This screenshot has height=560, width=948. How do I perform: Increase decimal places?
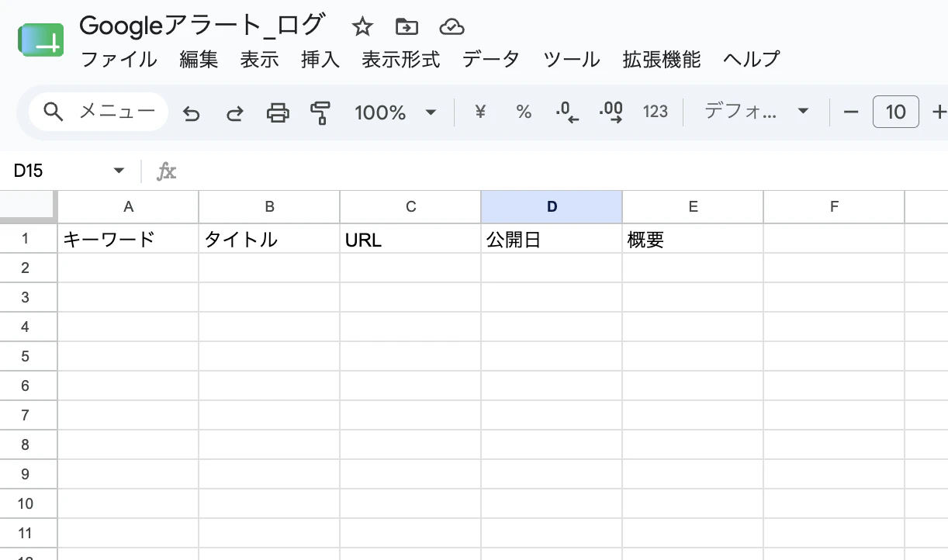(611, 112)
